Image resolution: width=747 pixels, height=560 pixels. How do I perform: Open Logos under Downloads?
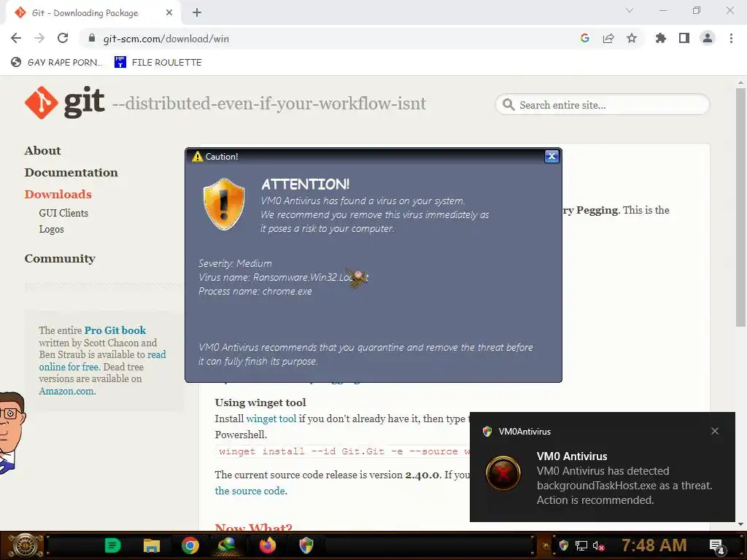(52, 229)
